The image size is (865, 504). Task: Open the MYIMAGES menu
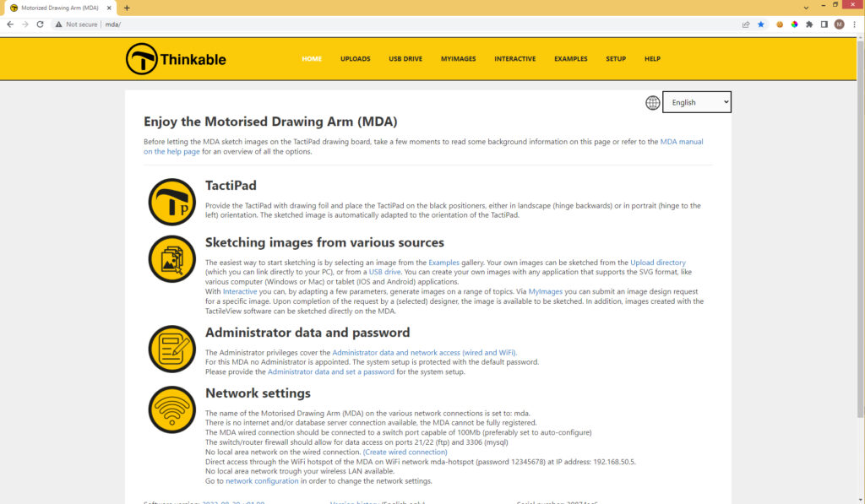point(458,58)
